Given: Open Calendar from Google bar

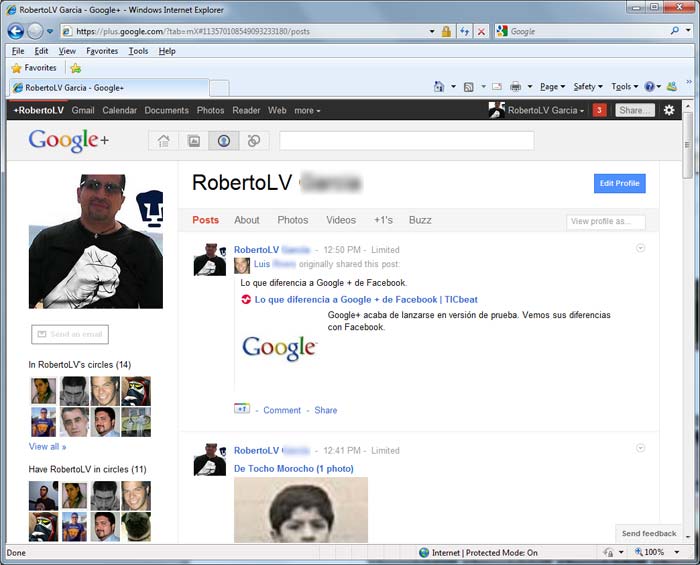Looking at the screenshot, I should [x=120, y=110].
